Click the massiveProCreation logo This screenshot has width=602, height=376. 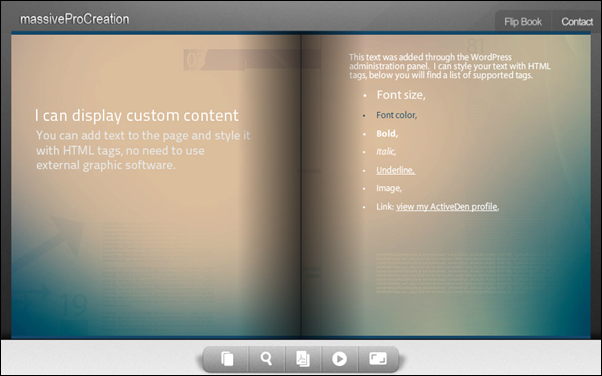74,19
